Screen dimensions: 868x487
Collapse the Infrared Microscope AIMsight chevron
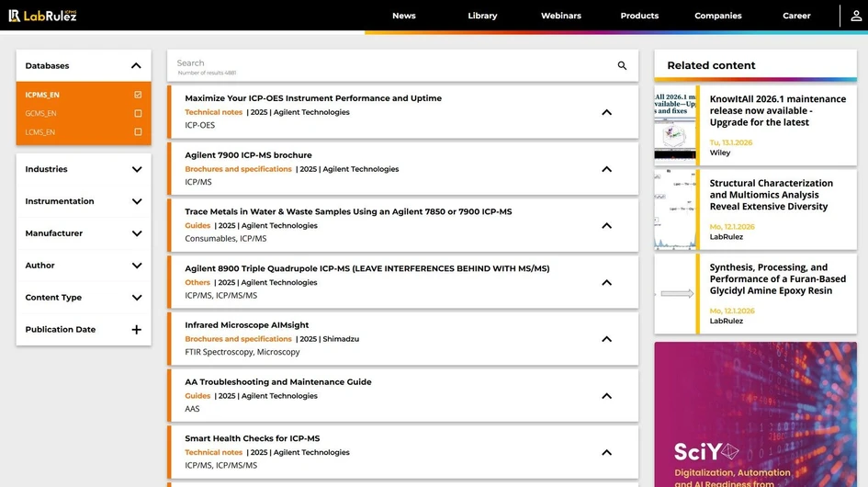[607, 340]
